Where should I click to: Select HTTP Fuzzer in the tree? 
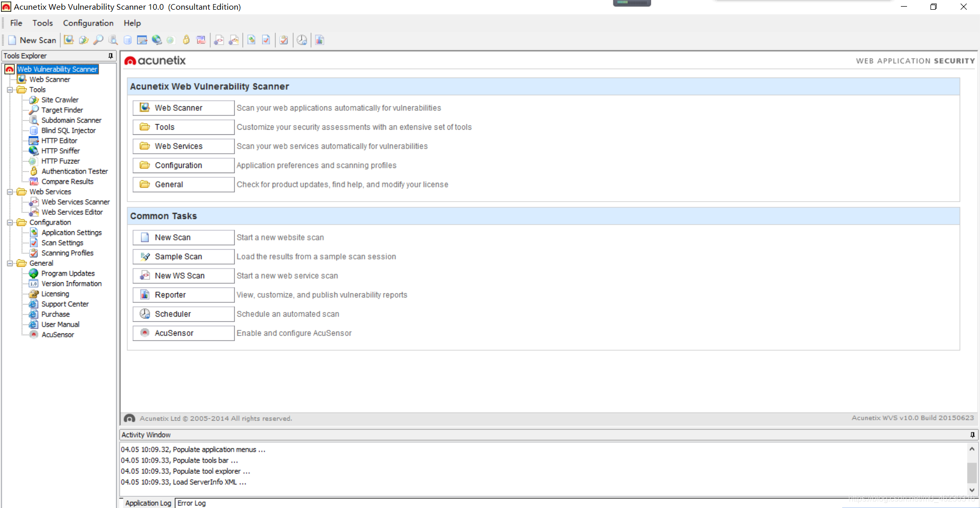60,161
